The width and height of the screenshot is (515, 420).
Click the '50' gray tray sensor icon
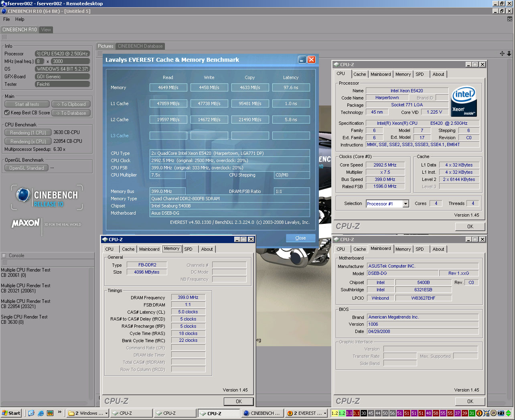coord(385,413)
